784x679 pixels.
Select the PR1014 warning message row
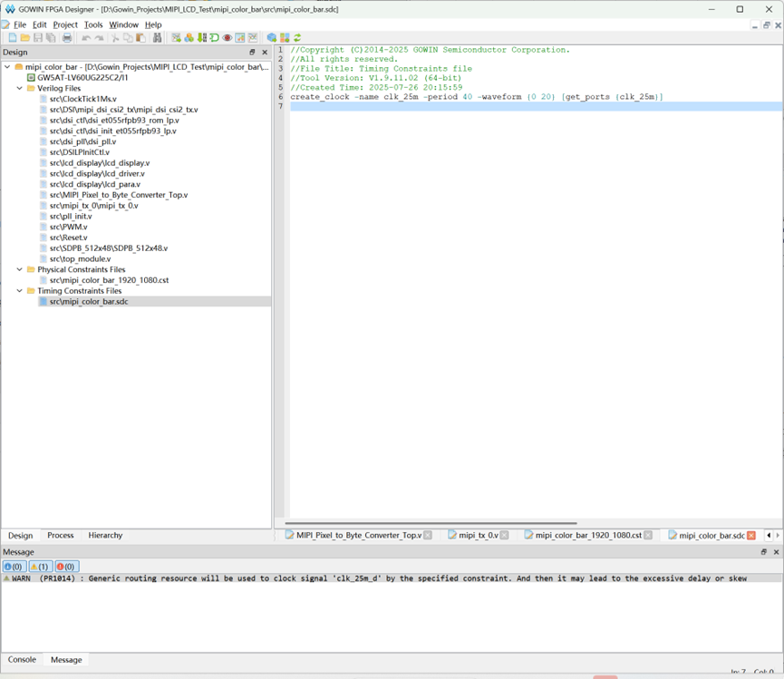pyautogui.click(x=392, y=578)
